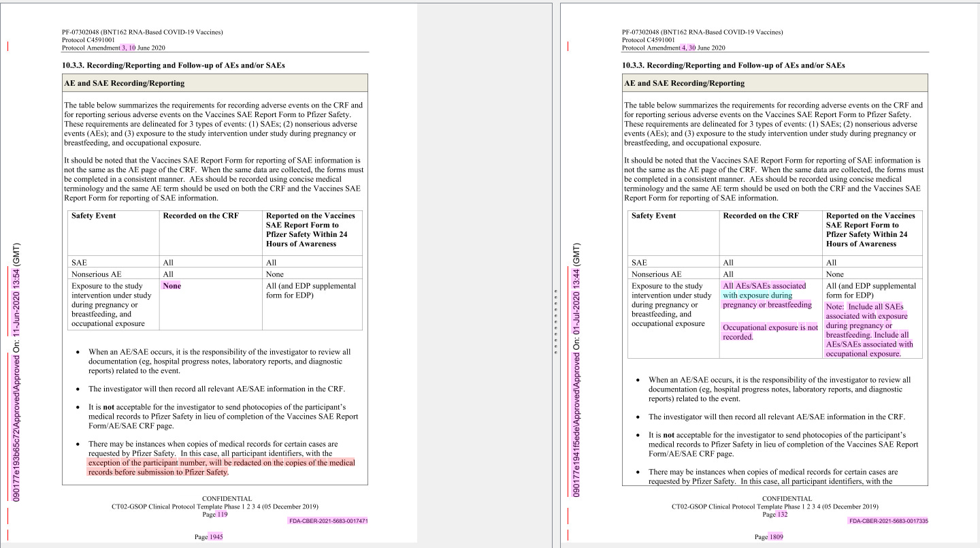Click "Nonserious AE" row label in Amendment 3 table
The width and height of the screenshot is (980, 548).
coord(96,274)
